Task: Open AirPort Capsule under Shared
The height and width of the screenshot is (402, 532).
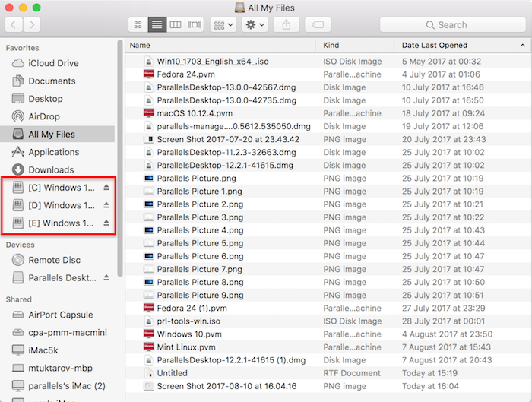Action: point(58,315)
